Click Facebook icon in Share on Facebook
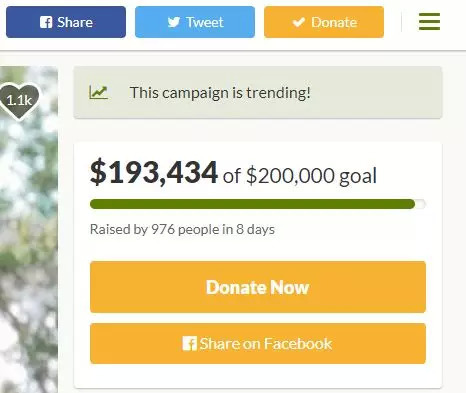466x393 pixels. tap(189, 344)
